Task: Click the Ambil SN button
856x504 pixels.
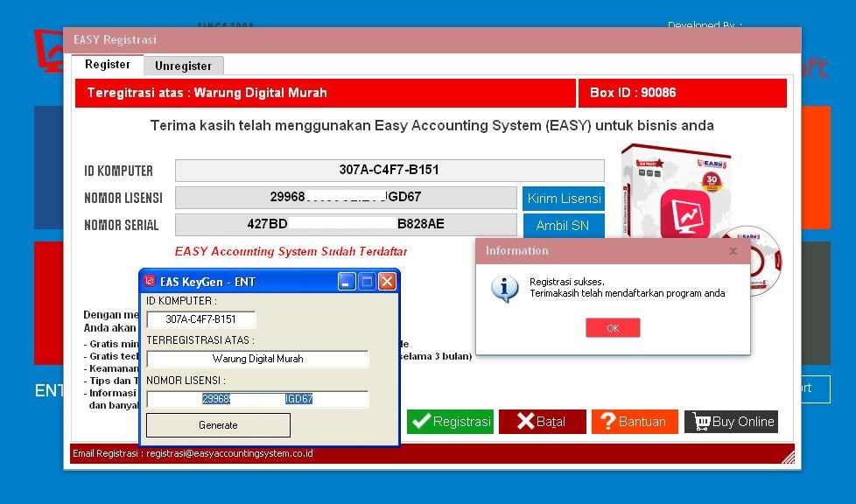Action: click(564, 226)
